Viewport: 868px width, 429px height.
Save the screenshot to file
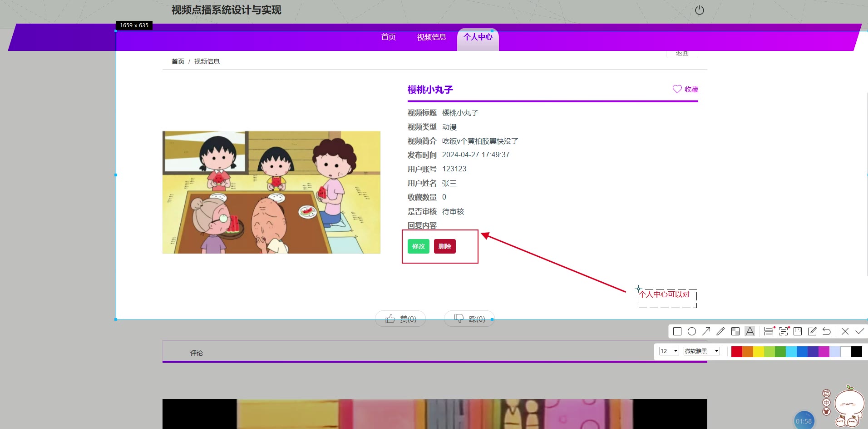click(798, 331)
